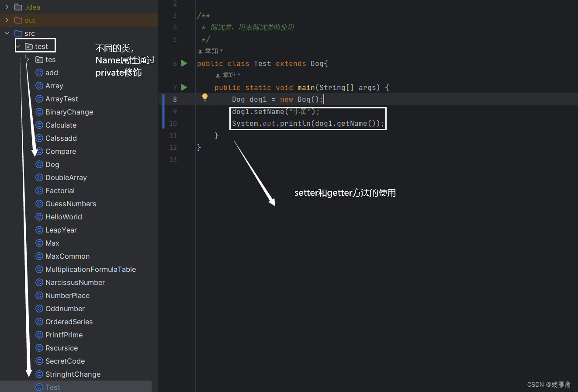The height and width of the screenshot is (392, 578).
Task: Expand the out folder
Action: pos(7,20)
